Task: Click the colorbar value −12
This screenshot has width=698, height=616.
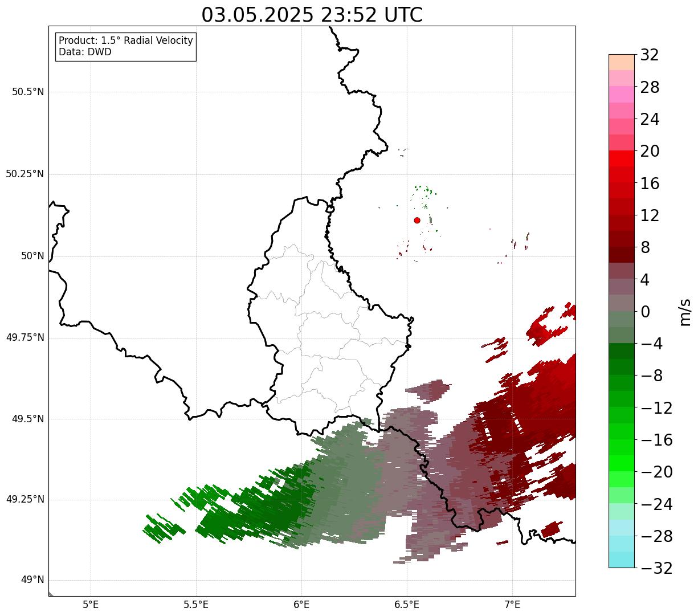Action: tap(656, 408)
